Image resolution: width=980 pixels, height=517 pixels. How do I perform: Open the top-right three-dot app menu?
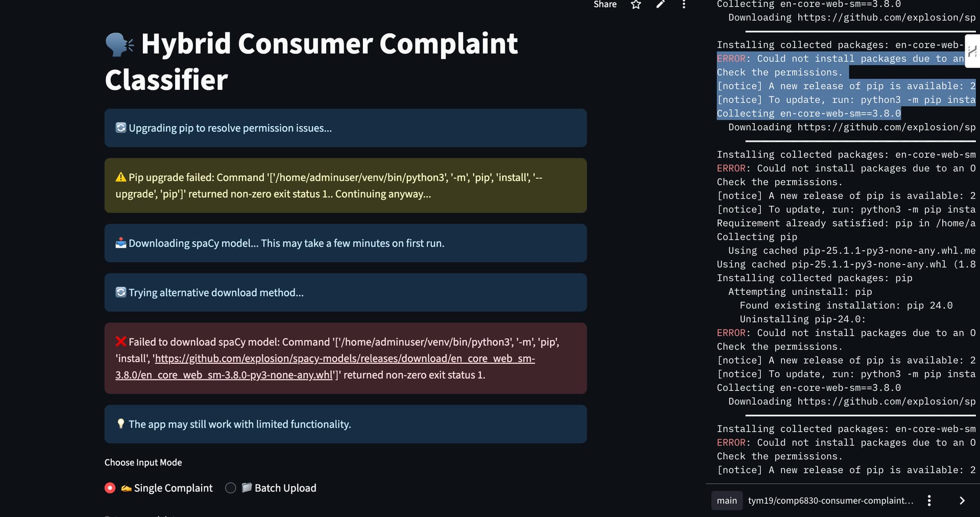[684, 5]
